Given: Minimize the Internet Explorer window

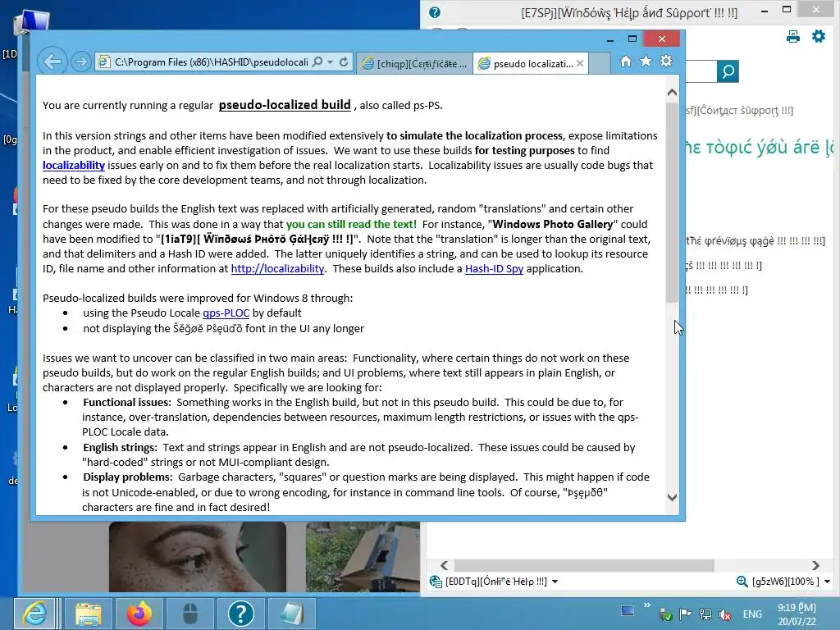Looking at the screenshot, I should point(610,39).
